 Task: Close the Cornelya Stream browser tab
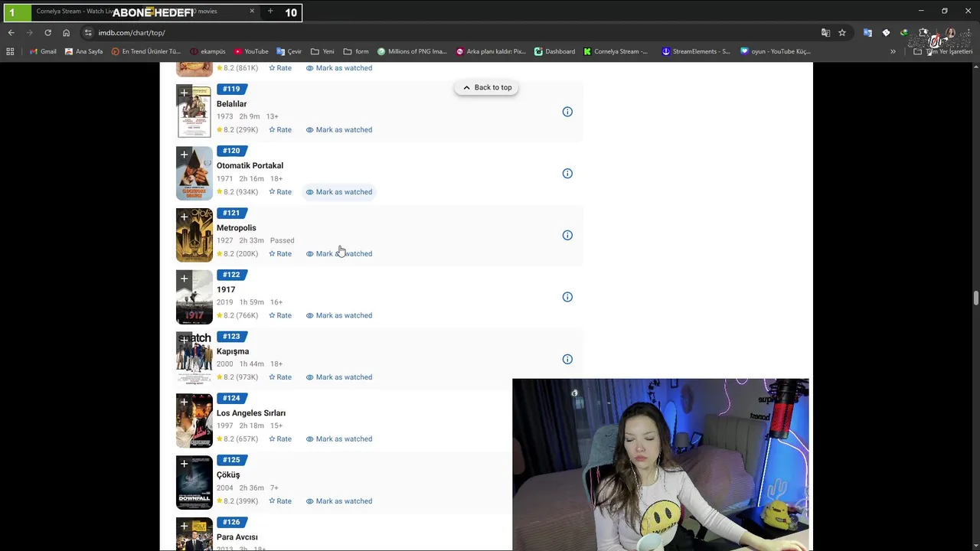click(252, 11)
